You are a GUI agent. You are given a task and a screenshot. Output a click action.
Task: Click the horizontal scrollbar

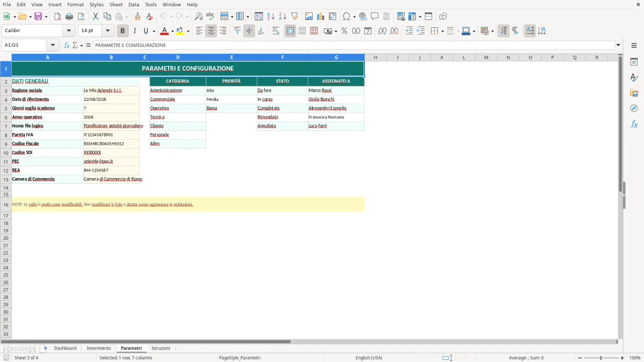(309, 341)
